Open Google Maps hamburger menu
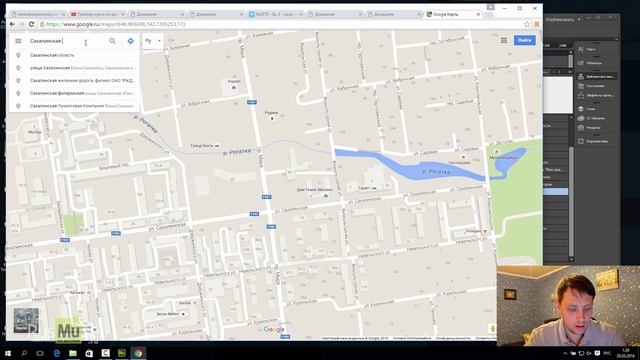 (18, 41)
